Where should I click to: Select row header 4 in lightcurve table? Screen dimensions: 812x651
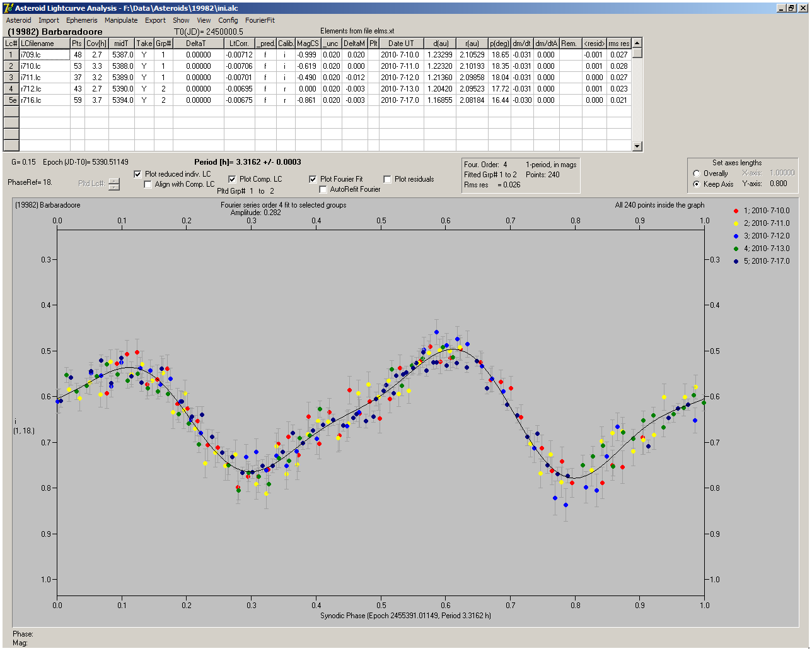[11, 89]
